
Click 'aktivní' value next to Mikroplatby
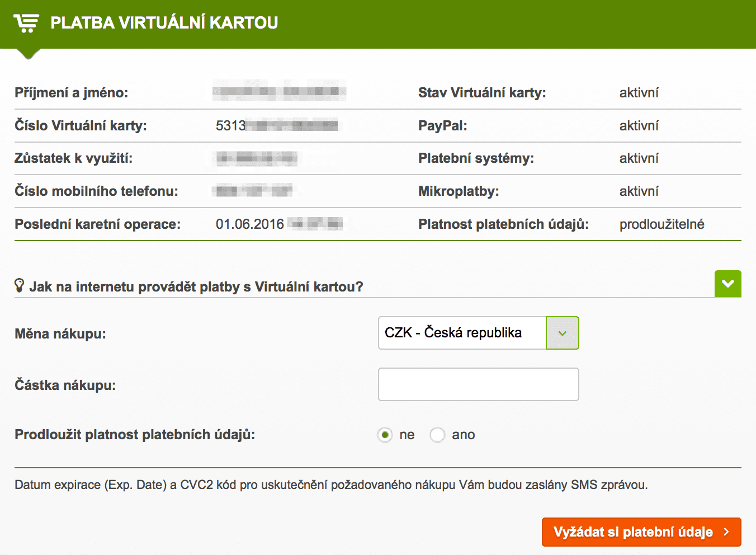point(639,191)
